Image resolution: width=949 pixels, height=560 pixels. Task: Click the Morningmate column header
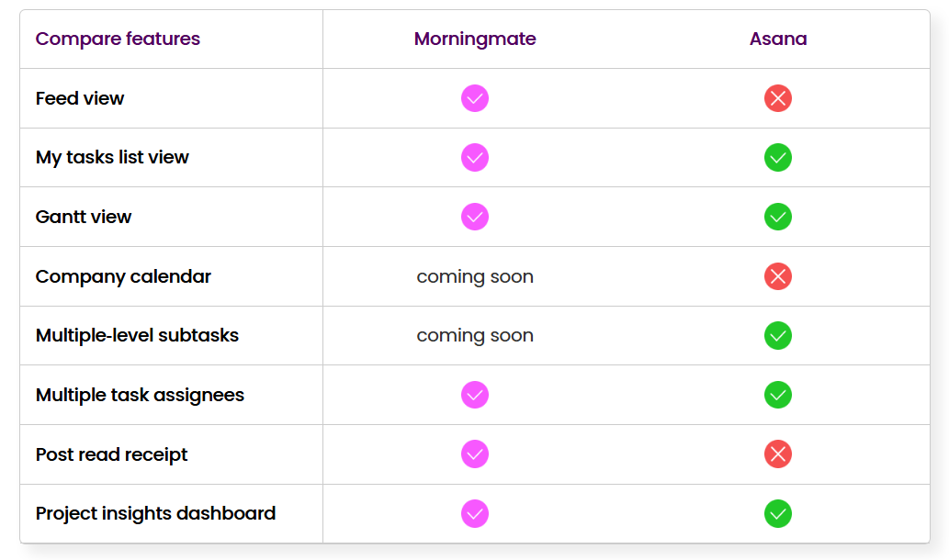[475, 39]
